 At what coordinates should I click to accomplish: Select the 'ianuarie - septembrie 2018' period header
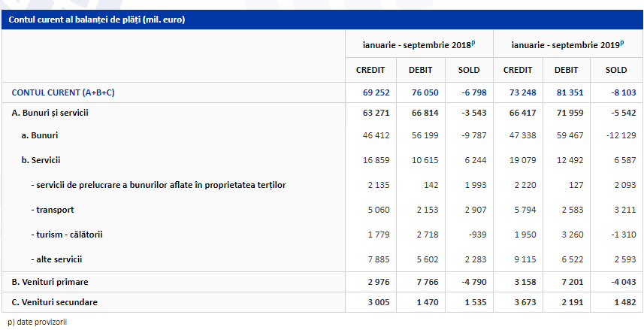pos(419,45)
